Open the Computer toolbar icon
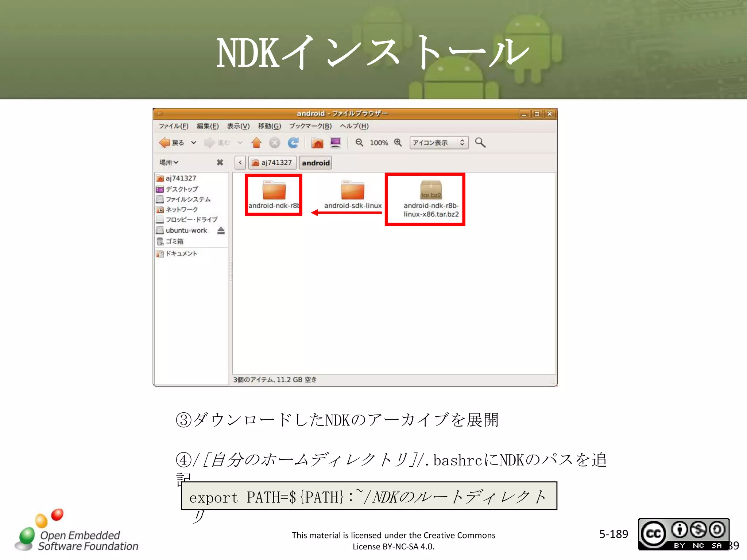The width and height of the screenshot is (747, 560). pyautogui.click(x=335, y=143)
